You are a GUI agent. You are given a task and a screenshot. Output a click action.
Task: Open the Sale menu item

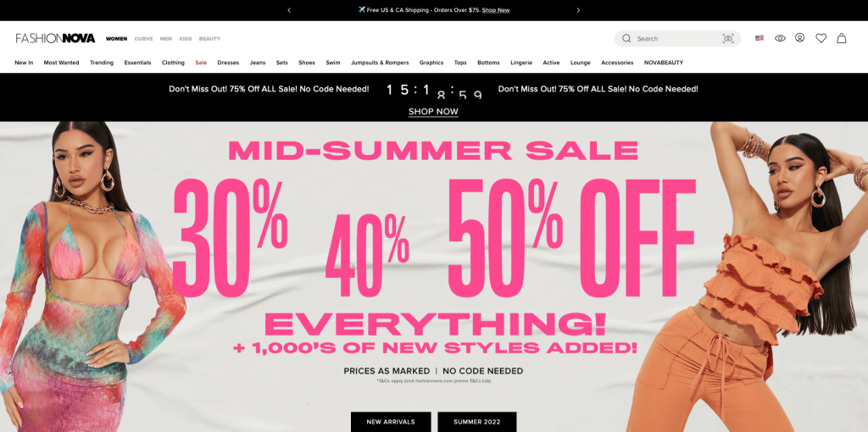[x=201, y=63]
